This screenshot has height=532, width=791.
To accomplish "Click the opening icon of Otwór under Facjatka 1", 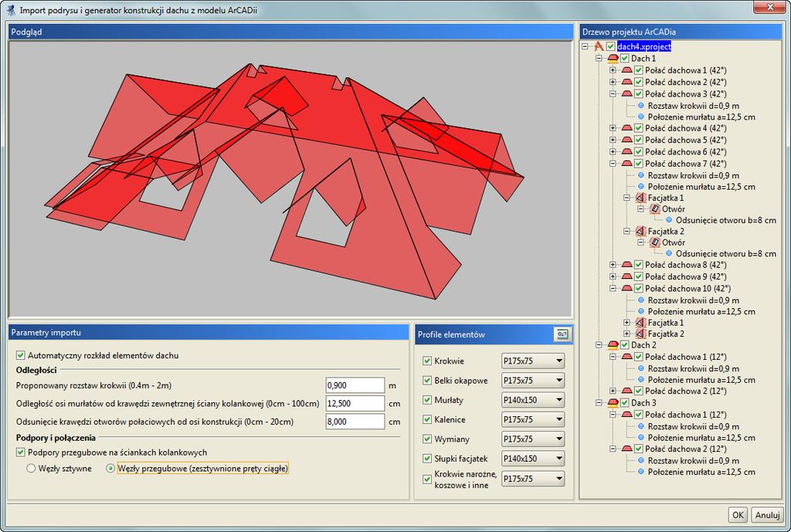I will (655, 208).
